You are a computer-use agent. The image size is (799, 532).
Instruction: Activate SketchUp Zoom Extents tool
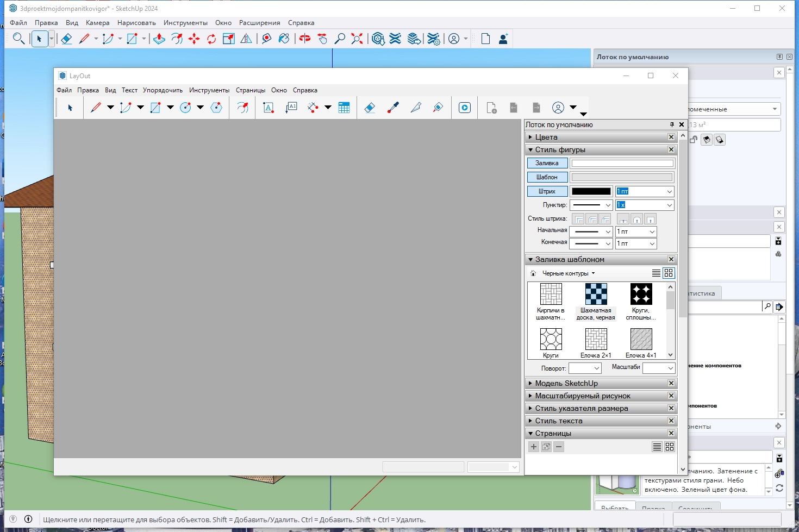pyautogui.click(x=357, y=39)
